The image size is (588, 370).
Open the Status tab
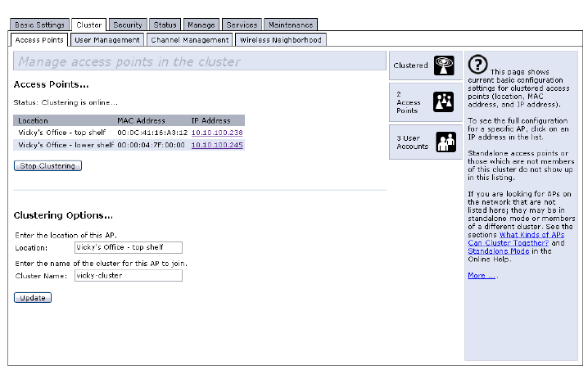(165, 25)
